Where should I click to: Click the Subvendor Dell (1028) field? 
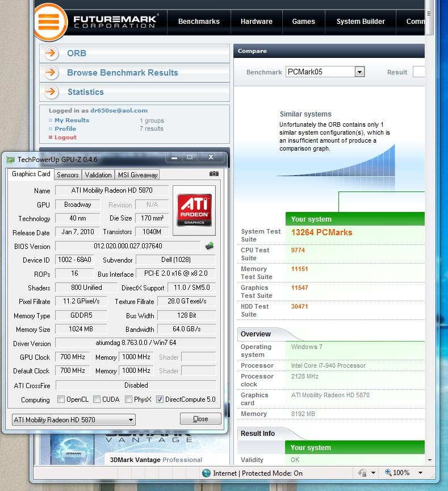(x=175, y=260)
